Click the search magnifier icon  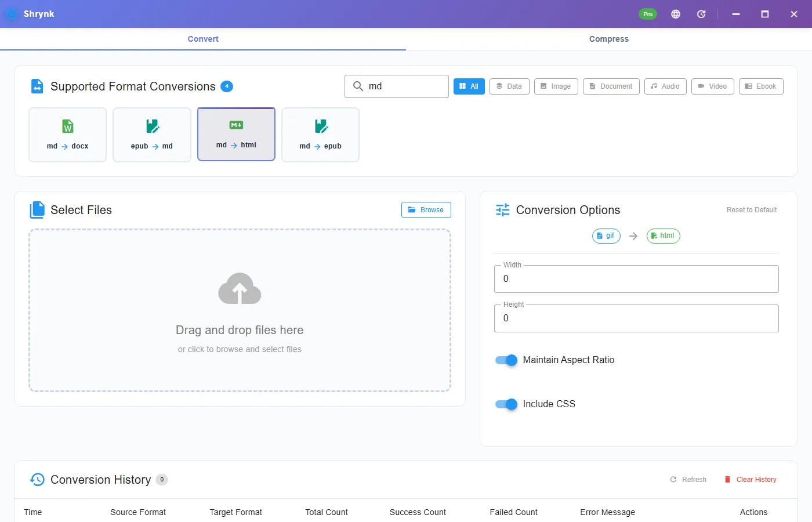tap(358, 86)
